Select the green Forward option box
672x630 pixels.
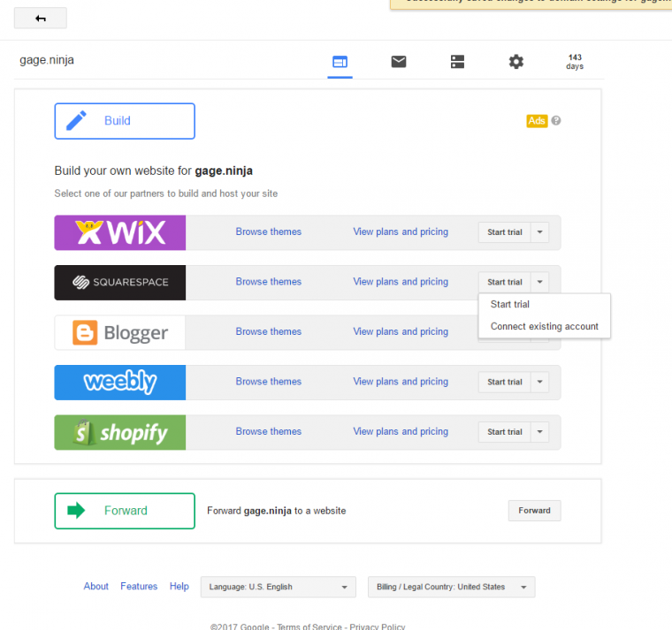pos(125,511)
